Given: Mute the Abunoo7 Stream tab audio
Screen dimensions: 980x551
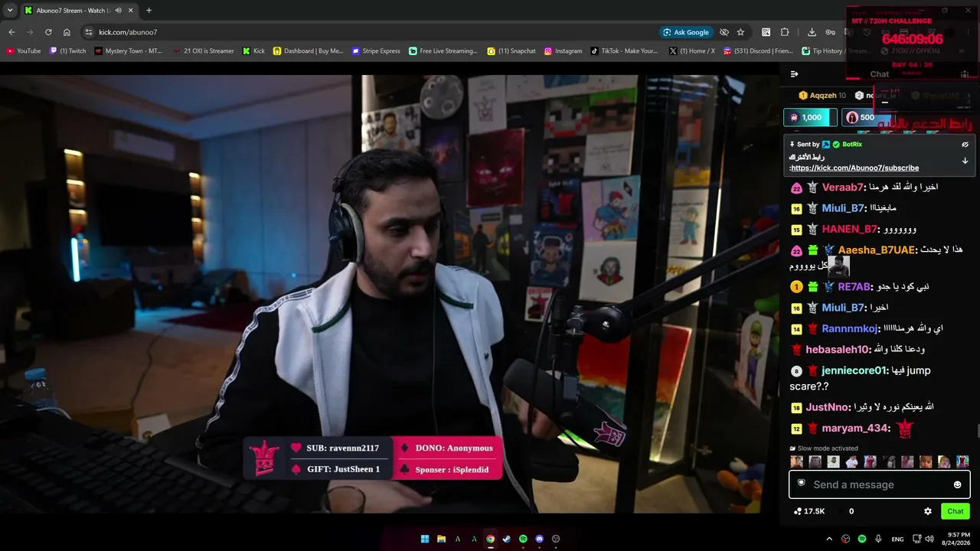Looking at the screenshot, I should tap(118, 11).
